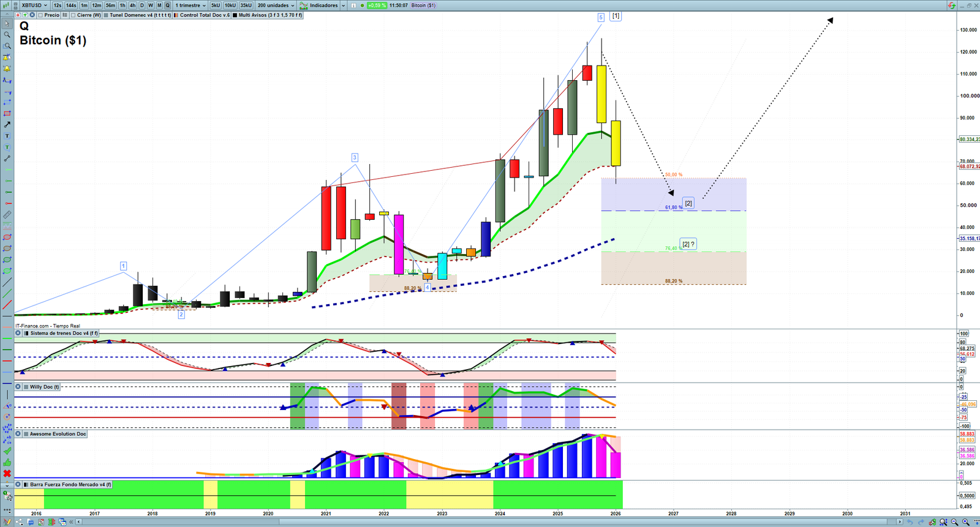Open the Indicadores panel icon

point(303,6)
